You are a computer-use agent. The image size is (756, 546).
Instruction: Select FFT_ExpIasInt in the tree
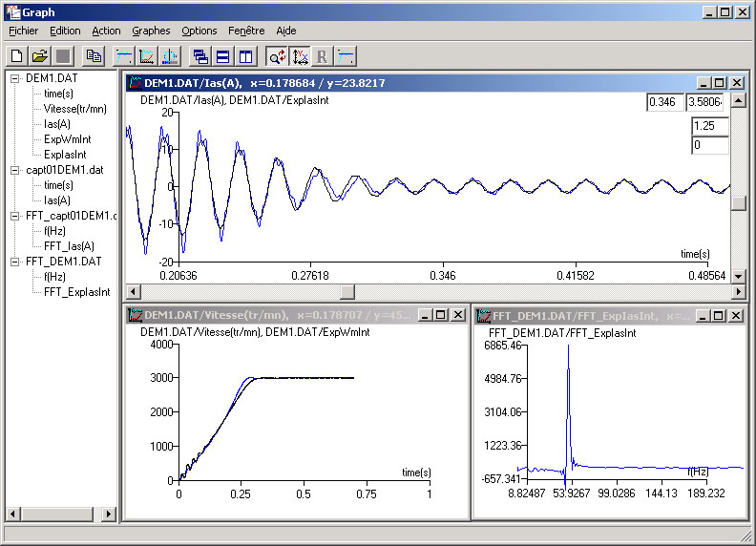click(76, 292)
